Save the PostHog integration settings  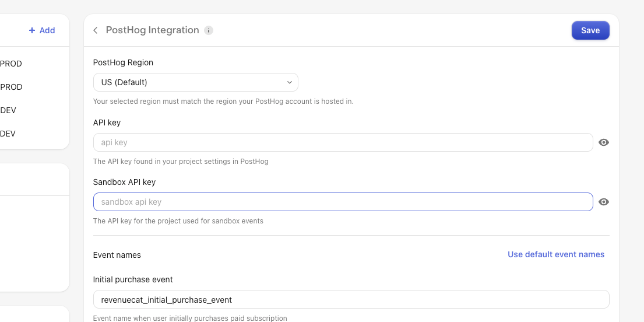[x=590, y=30]
